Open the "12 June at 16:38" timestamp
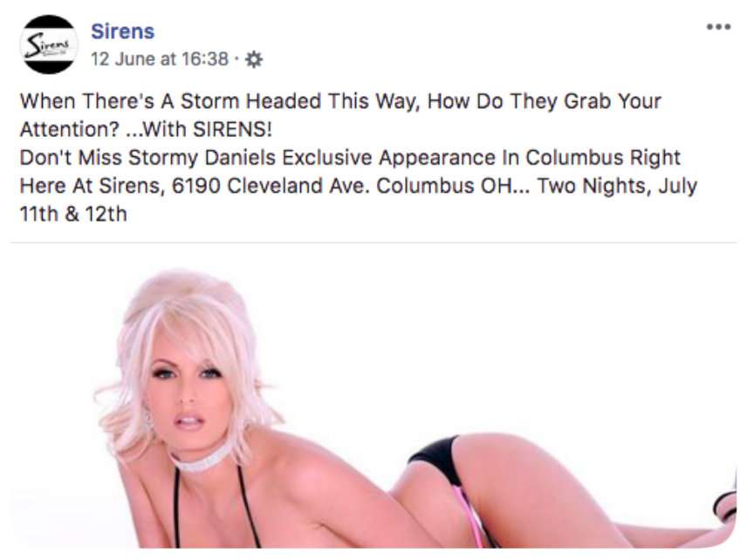 (x=160, y=59)
